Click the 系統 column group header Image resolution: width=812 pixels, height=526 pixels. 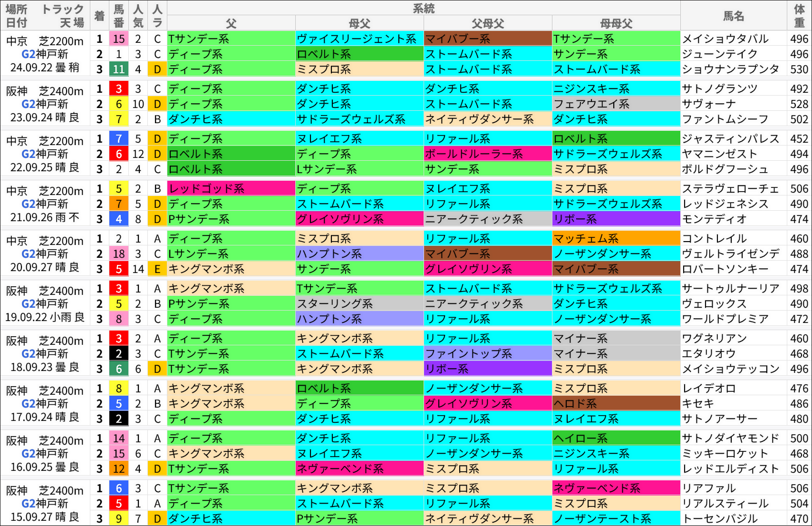tap(424, 8)
